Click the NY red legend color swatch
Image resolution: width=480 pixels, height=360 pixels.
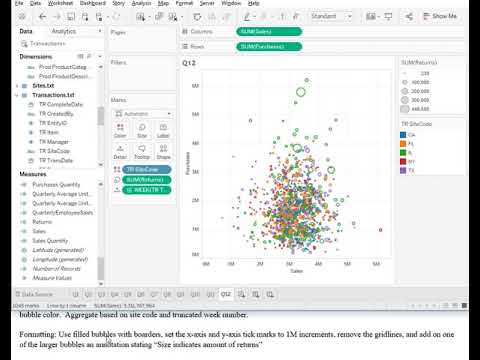pyautogui.click(x=403, y=162)
